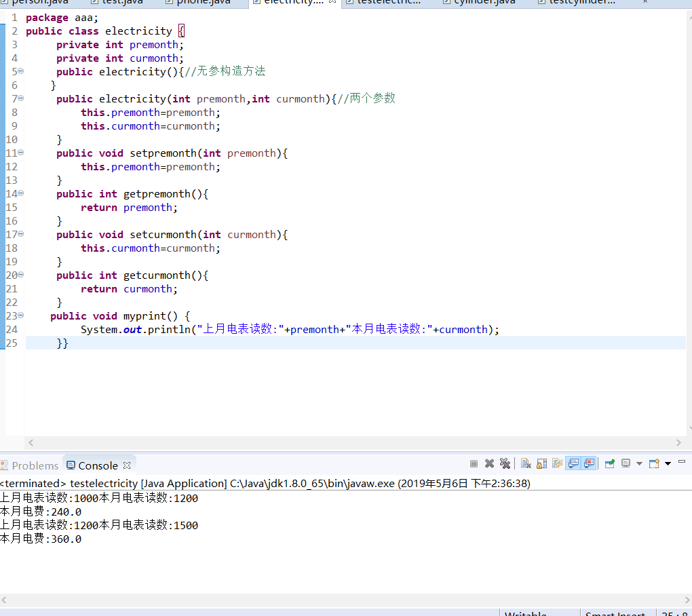
Task: Switch to the Problems tab
Action: 30,466
